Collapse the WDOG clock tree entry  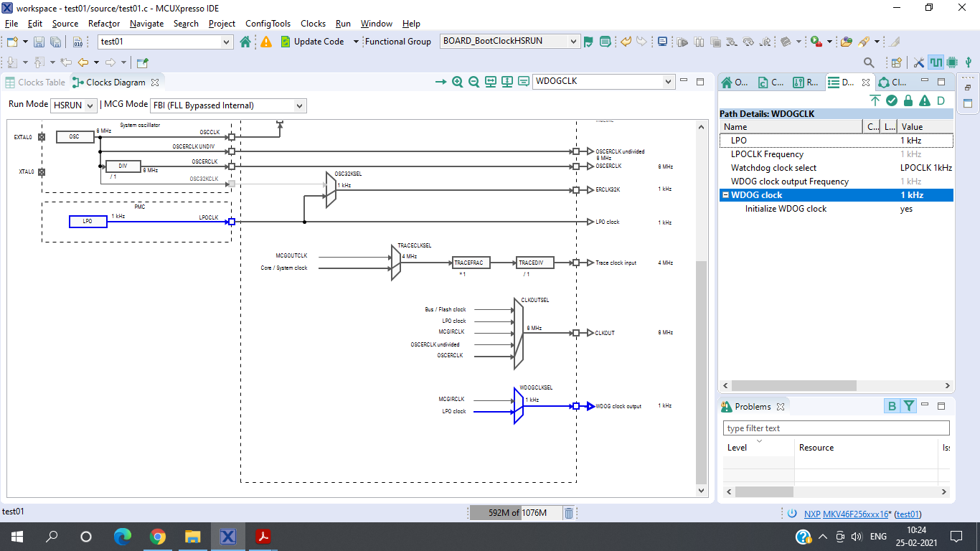[725, 194]
